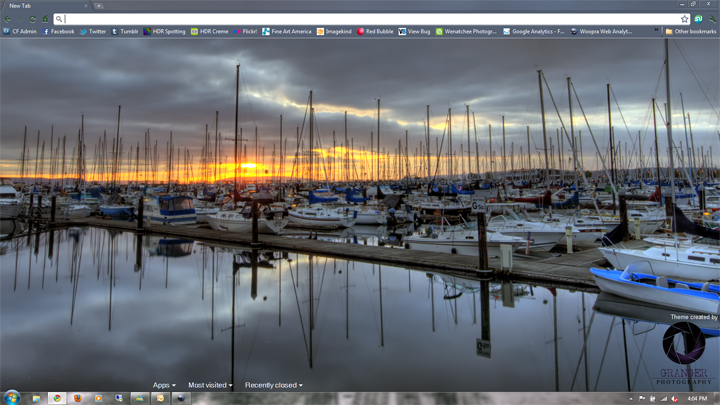This screenshot has height=405, width=720.
Task: Click the browser back arrow
Action: point(8,19)
